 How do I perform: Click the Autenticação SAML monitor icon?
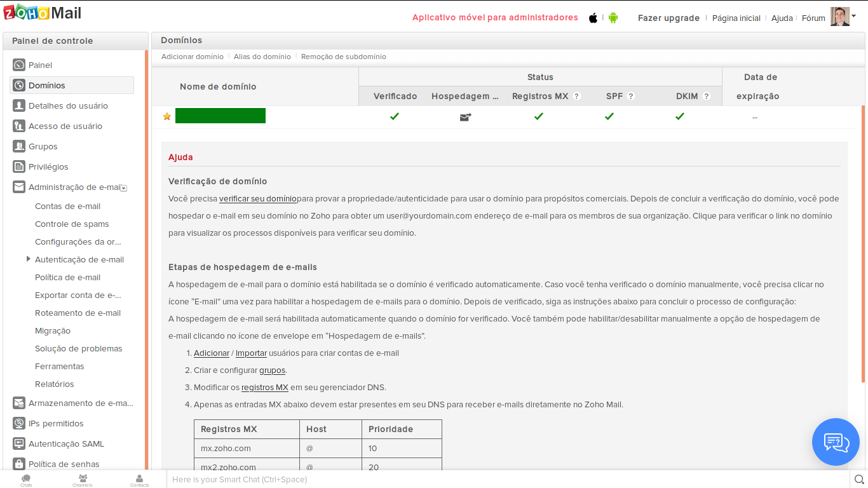(x=19, y=444)
